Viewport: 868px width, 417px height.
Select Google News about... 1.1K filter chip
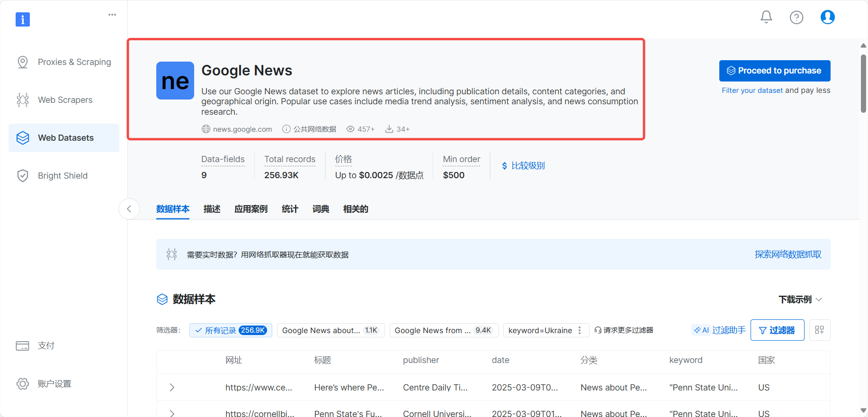[331, 330]
